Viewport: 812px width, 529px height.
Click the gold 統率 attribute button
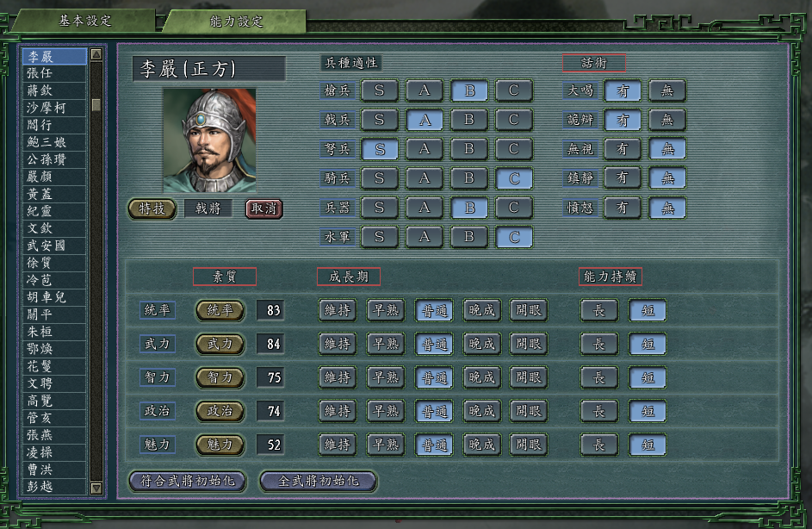(220, 310)
